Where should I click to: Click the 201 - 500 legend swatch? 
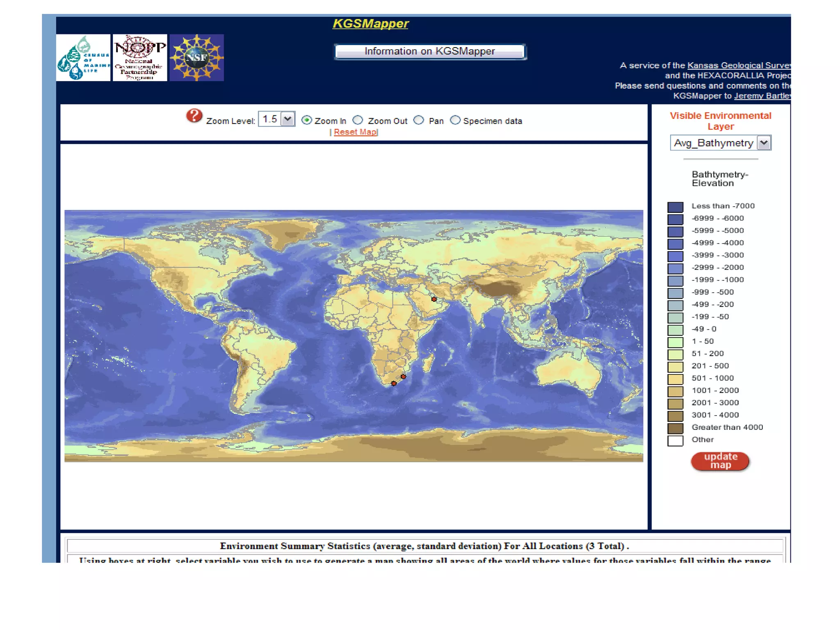pyautogui.click(x=675, y=367)
